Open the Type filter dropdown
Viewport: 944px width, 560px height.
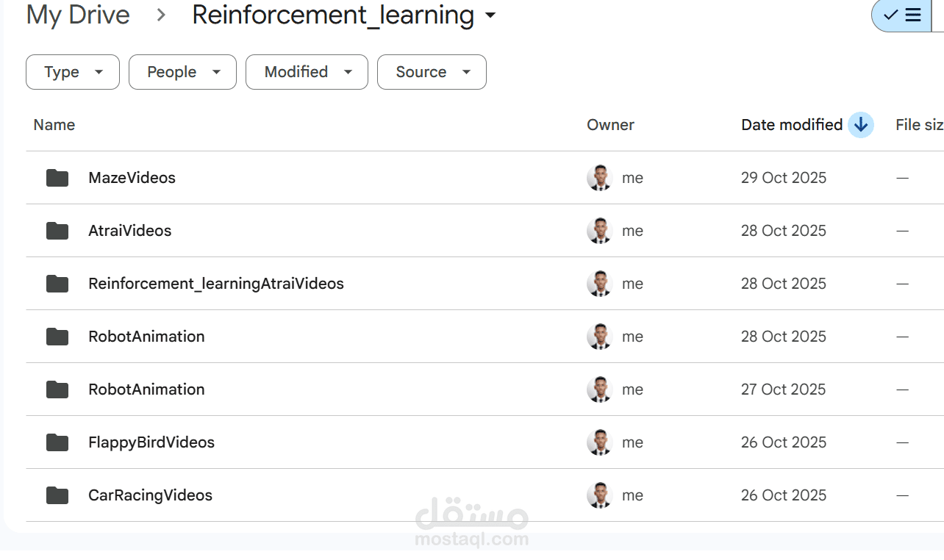[x=72, y=72]
